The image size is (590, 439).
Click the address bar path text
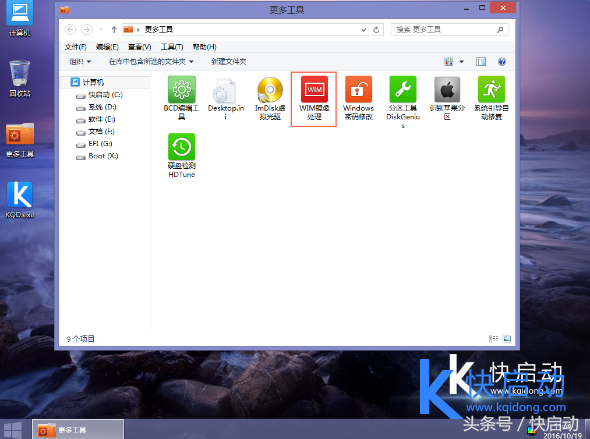click(159, 29)
